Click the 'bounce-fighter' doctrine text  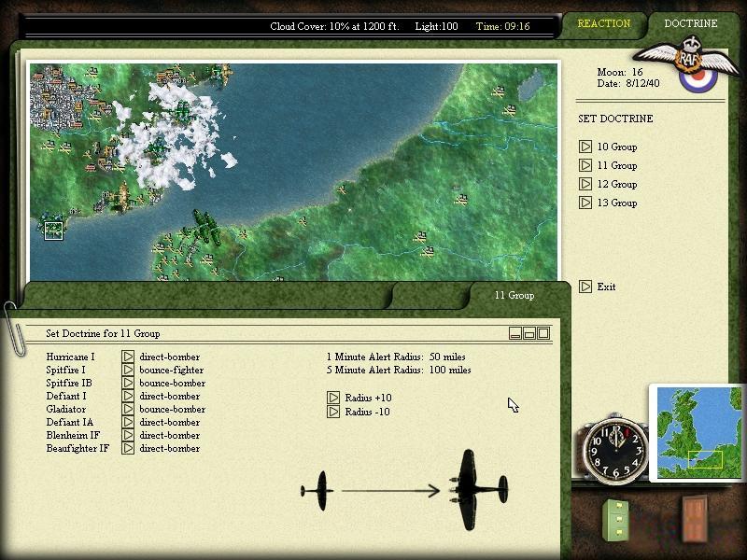pyautogui.click(x=172, y=370)
